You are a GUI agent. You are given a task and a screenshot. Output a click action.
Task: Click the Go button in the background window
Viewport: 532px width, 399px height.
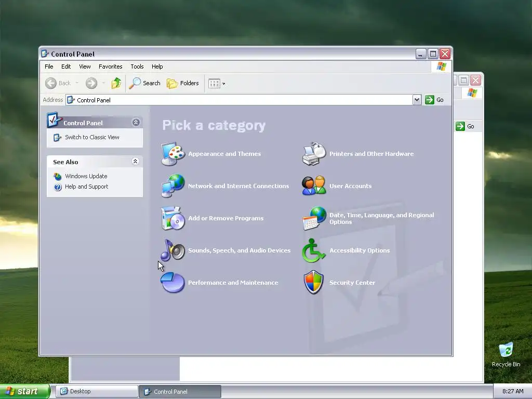pos(465,126)
